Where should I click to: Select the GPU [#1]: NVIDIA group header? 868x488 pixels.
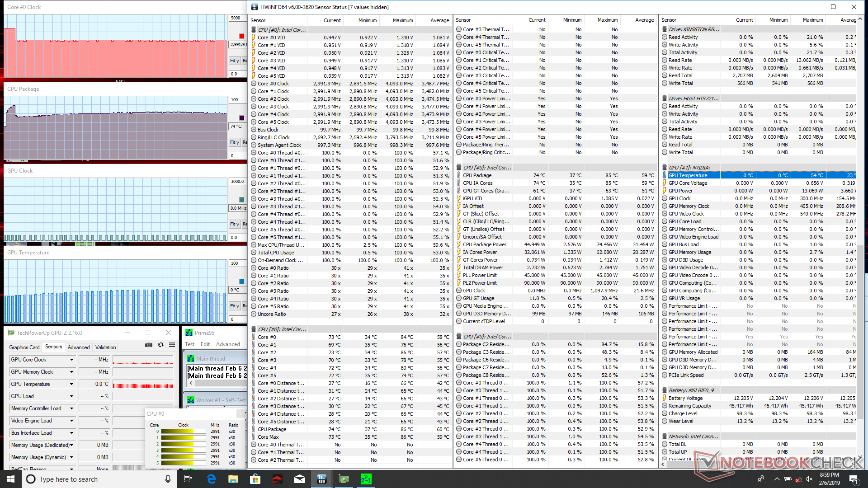(758, 168)
